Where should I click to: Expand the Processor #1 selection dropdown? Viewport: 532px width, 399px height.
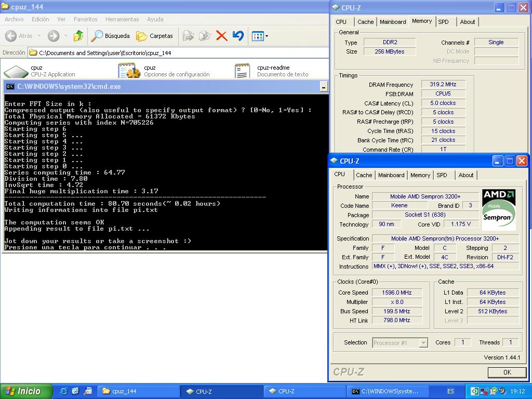point(423,343)
